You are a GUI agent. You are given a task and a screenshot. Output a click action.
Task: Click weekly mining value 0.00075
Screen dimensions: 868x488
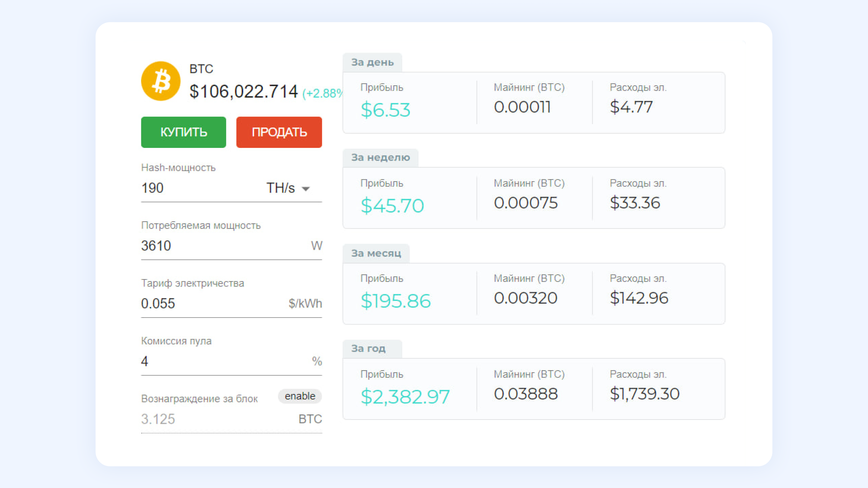[526, 203]
